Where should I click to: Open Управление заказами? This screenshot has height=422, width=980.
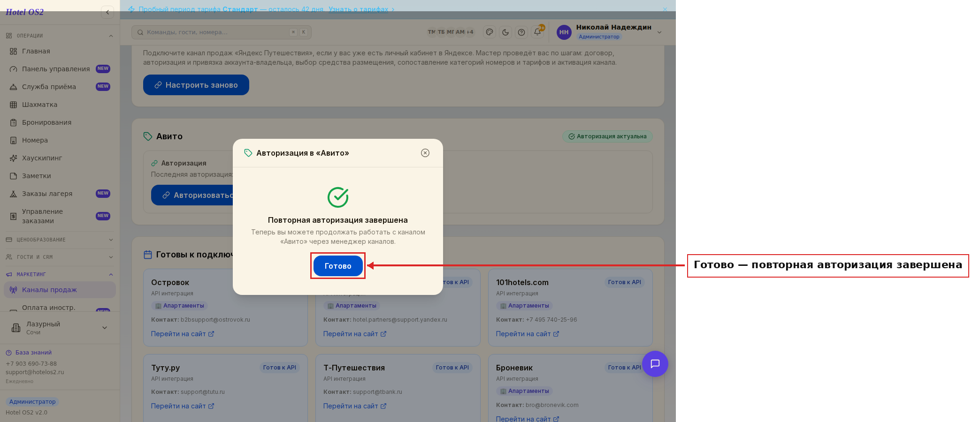60,216
